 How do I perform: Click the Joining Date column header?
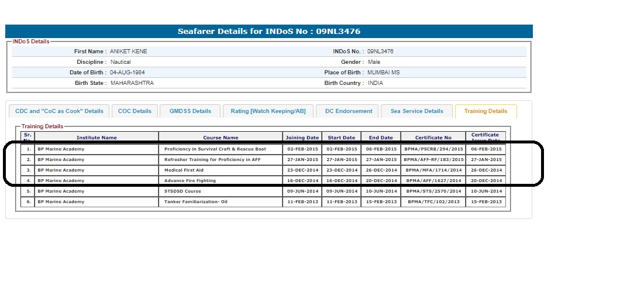(302, 138)
